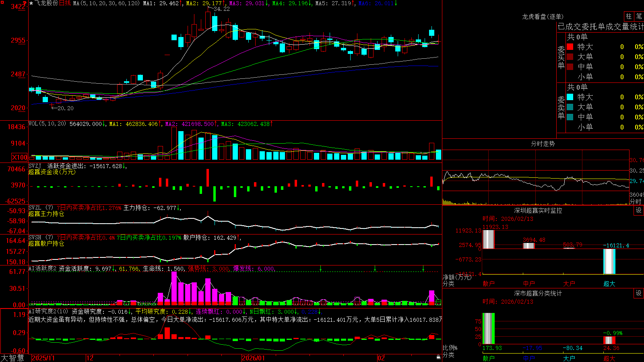Viewport: 644px width, 362px height.
Task: Click the 委买单 vertical label
Action: [x=561, y=57]
